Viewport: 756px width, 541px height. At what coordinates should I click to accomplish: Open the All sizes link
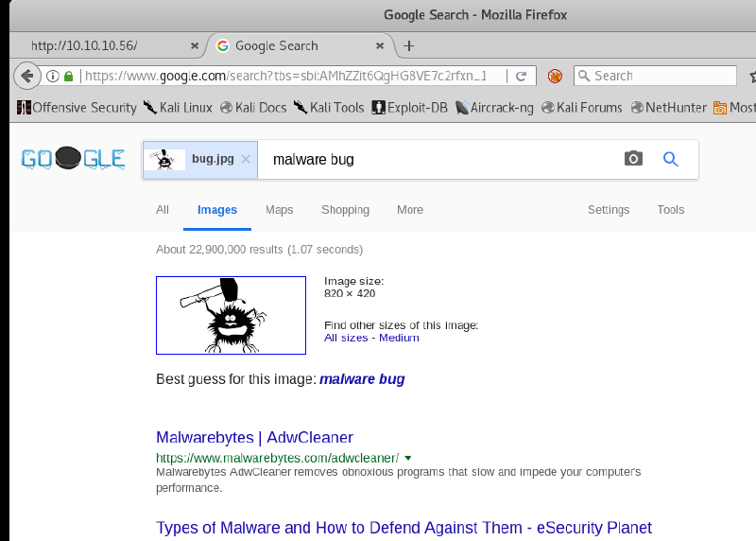346,338
